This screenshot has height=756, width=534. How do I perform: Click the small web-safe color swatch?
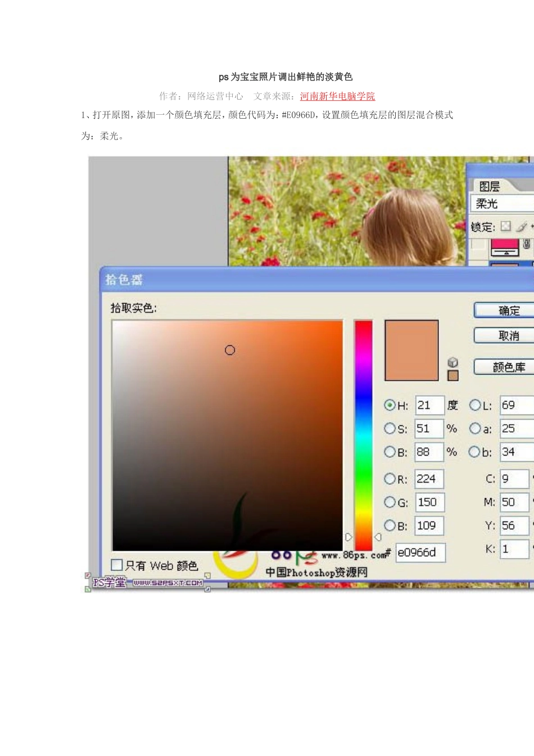pyautogui.click(x=453, y=376)
